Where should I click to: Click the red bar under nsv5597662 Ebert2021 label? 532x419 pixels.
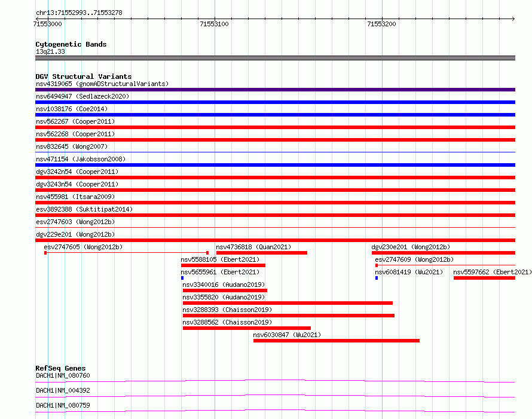485,278
